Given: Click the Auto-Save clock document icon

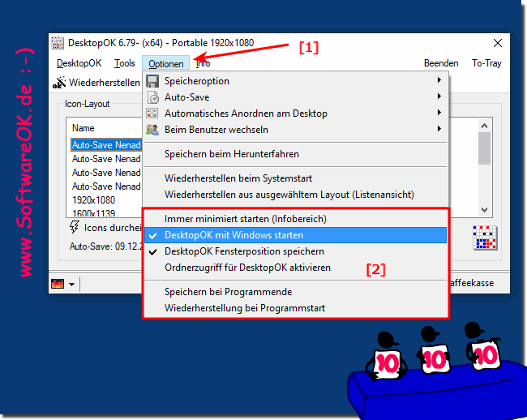Looking at the screenshot, I should pyautogui.click(x=152, y=97).
